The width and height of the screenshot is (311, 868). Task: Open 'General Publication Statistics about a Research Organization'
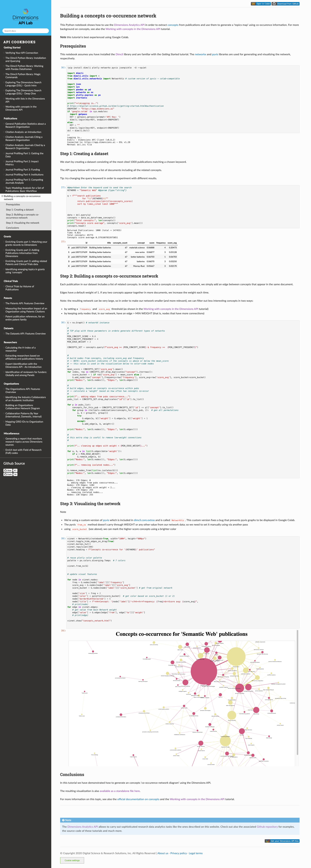26,125
